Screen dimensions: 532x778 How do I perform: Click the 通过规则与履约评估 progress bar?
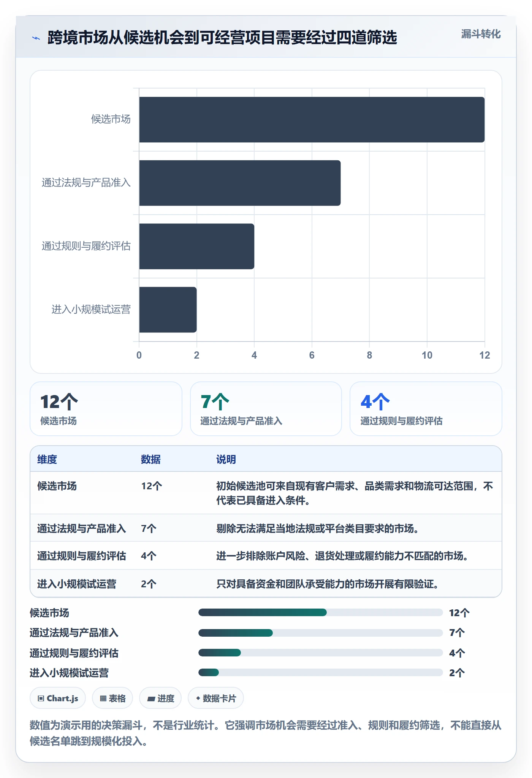(x=321, y=653)
